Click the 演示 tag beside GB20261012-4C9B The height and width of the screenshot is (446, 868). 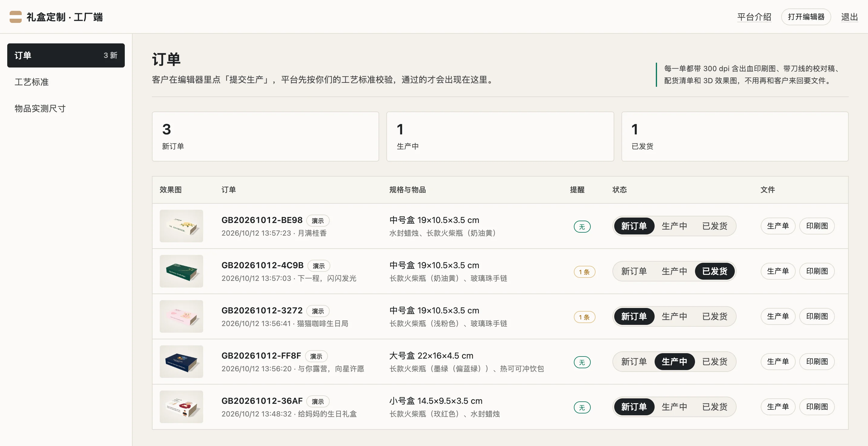click(x=319, y=266)
